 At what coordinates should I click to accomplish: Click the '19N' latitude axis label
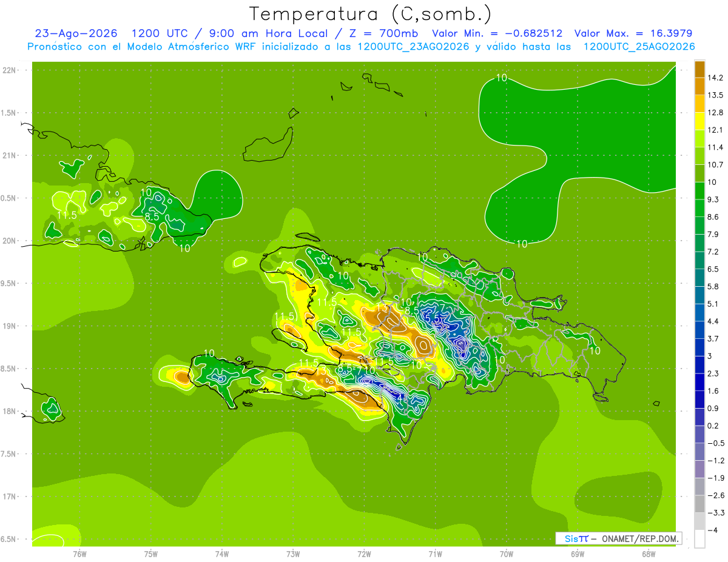coord(9,326)
